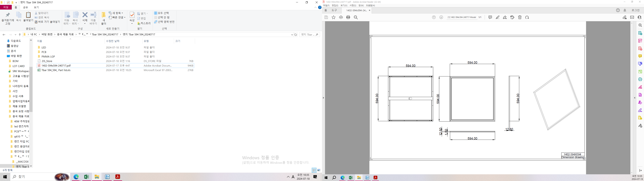The height and width of the screenshot is (181, 644).
Task: Collapse the Explorer ribbon with the chevron
Action: (315, 8)
